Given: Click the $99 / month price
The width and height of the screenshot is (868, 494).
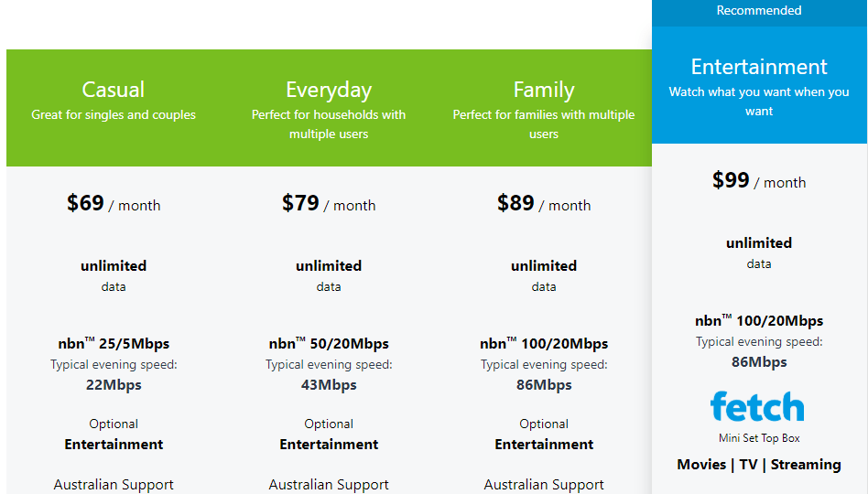Looking at the screenshot, I should 759,181.
